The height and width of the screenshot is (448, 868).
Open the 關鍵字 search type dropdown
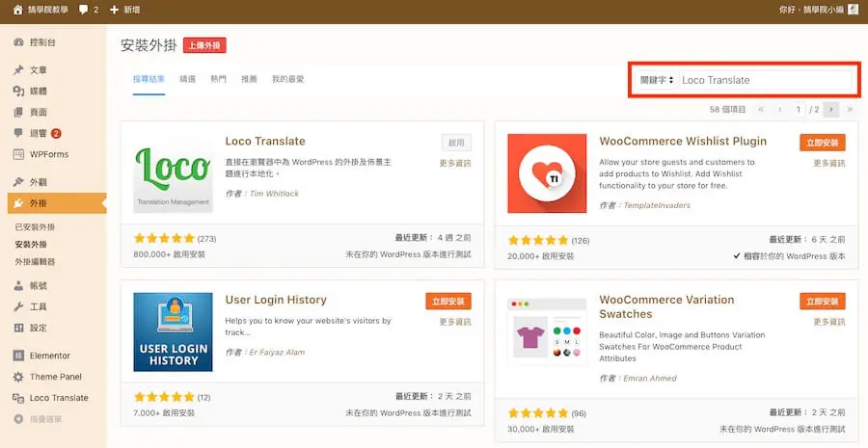click(656, 80)
